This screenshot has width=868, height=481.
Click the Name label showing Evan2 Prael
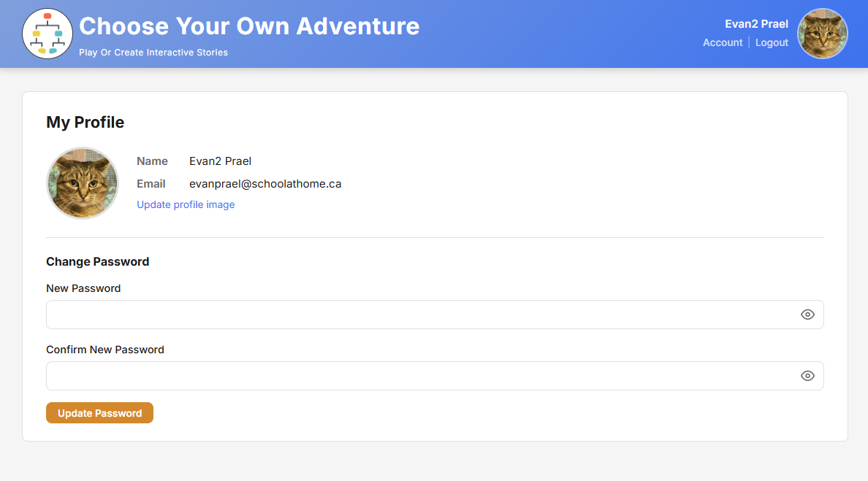click(x=152, y=161)
